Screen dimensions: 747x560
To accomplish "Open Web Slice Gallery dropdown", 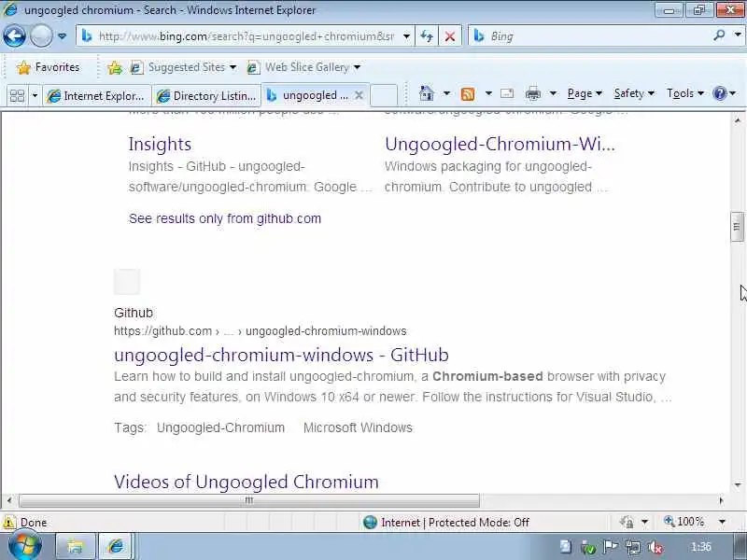I will [304, 67].
